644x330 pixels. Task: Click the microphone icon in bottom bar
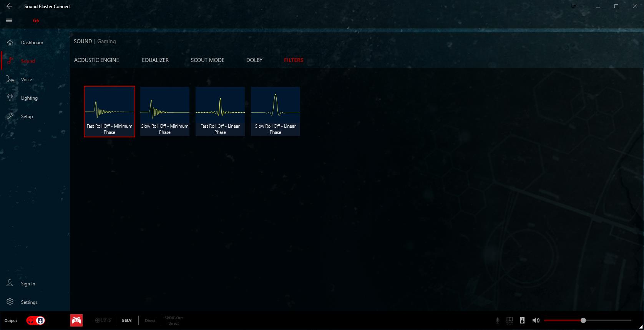tap(498, 320)
